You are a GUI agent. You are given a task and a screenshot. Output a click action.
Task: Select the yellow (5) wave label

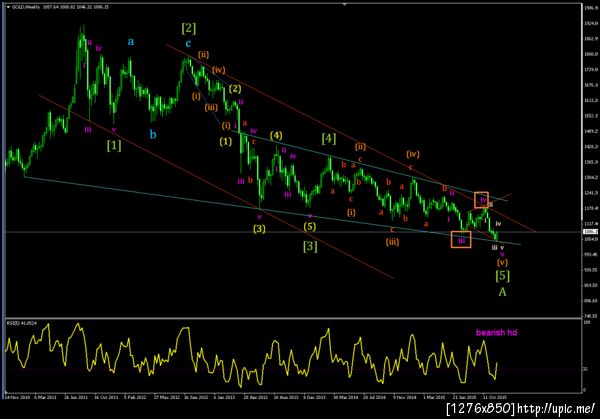[310, 227]
